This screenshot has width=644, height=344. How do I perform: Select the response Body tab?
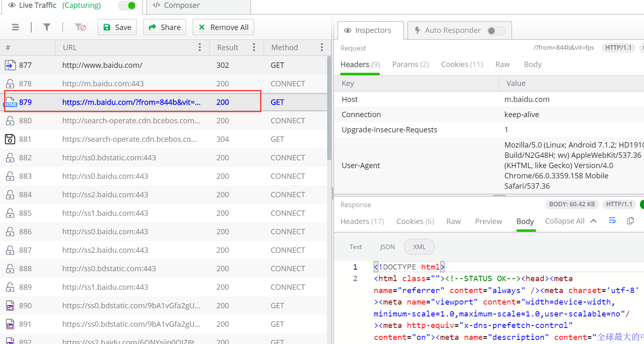coord(525,222)
